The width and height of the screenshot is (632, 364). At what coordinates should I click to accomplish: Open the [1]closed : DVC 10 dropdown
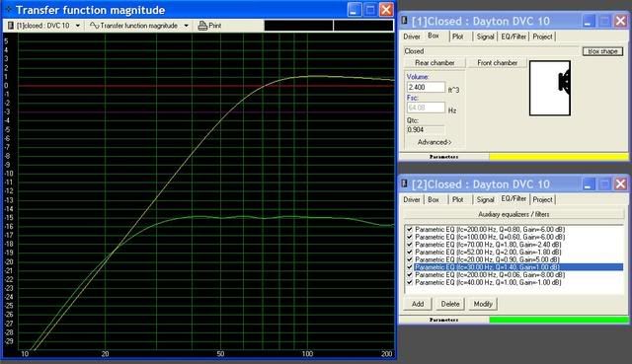[78, 26]
